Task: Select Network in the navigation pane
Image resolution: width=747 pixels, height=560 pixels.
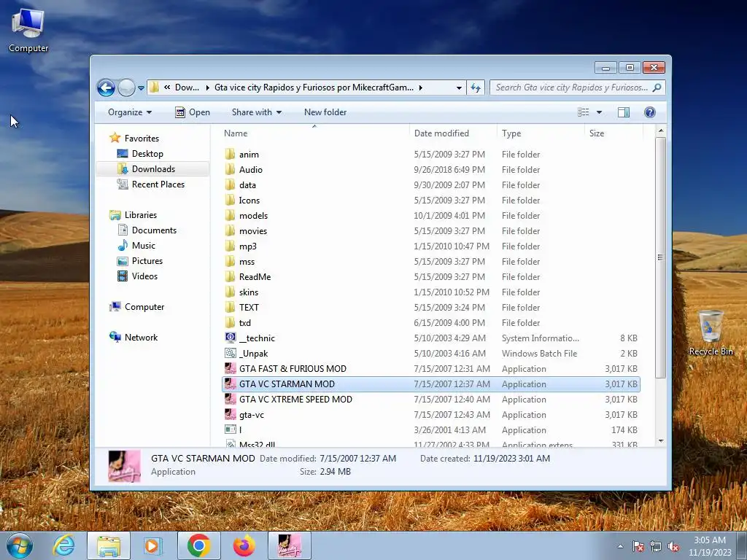Action: 141,337
